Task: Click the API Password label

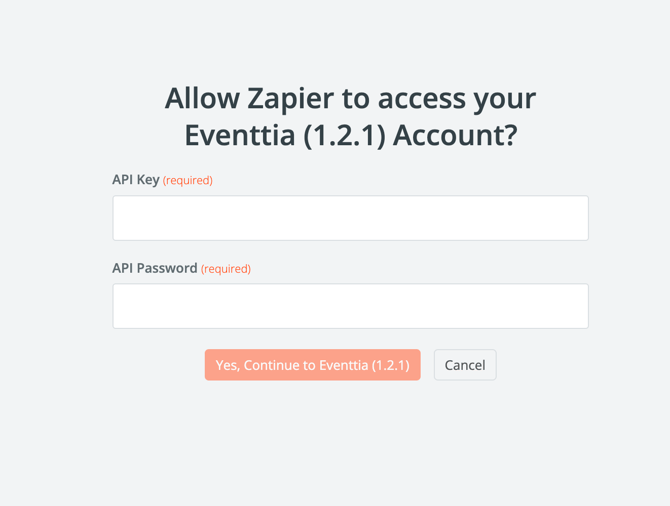Action: point(155,268)
